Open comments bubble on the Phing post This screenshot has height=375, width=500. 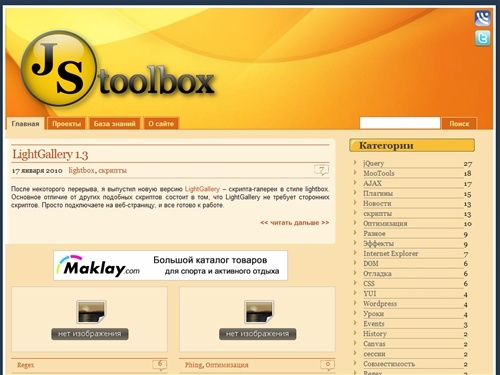tap(327, 365)
